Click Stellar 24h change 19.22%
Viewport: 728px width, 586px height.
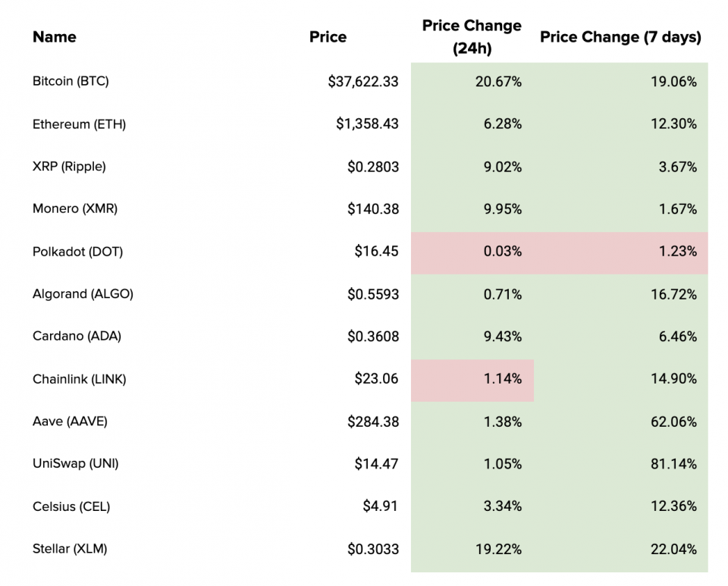point(497,549)
